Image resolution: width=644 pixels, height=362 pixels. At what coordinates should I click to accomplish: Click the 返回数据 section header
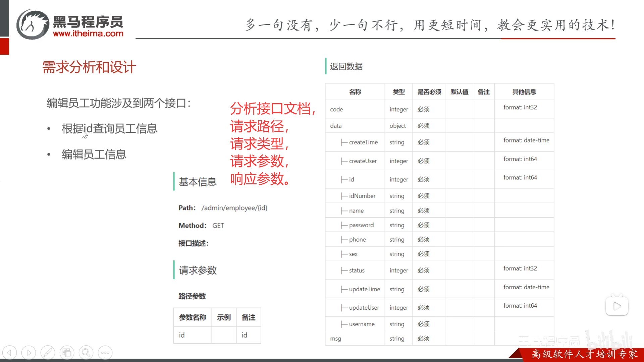coord(346,66)
